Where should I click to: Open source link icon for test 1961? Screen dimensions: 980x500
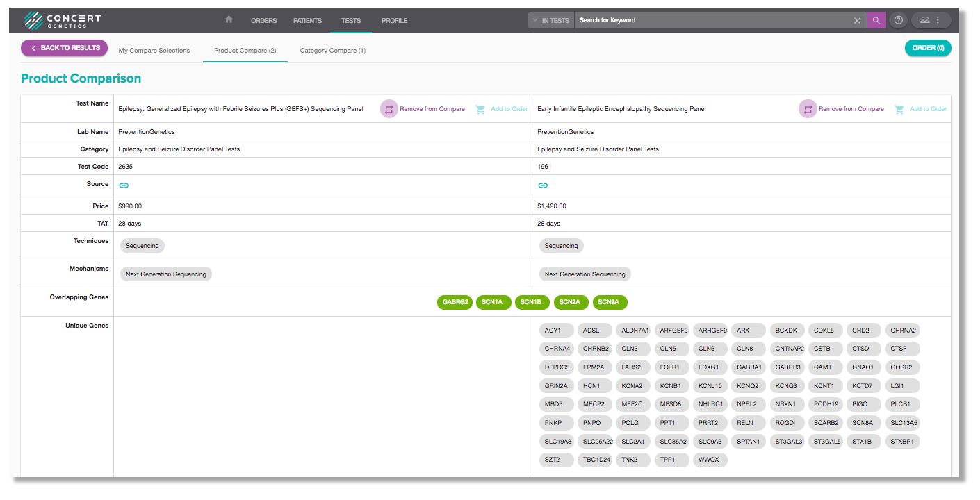click(543, 185)
